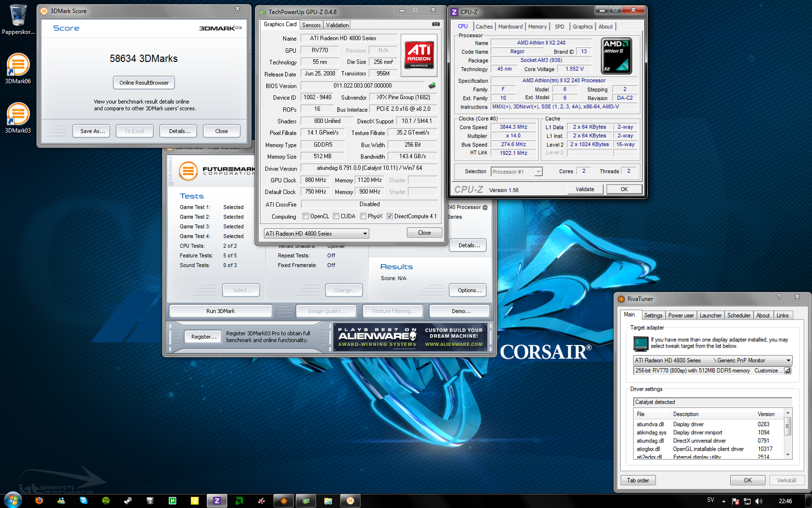Click the Register button in 3DMark03
Image resolution: width=812 pixels, height=508 pixels.
(204, 337)
